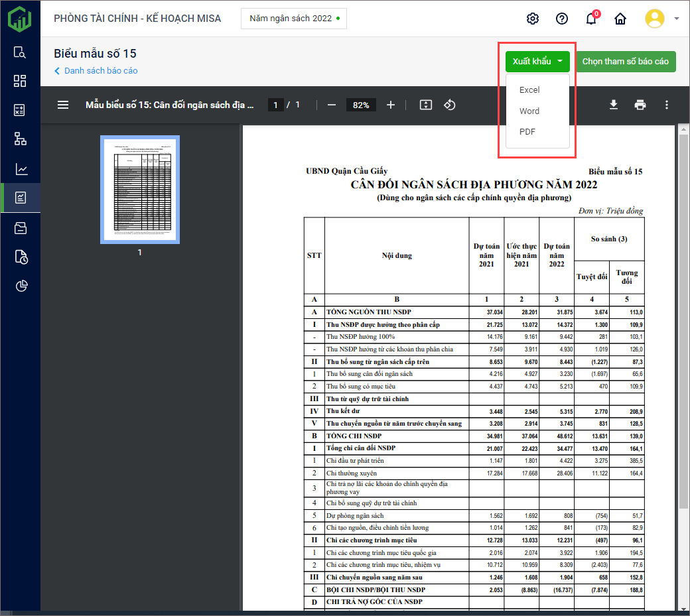690x616 pixels.
Task: Click fit to page icon
Action: [x=426, y=105]
